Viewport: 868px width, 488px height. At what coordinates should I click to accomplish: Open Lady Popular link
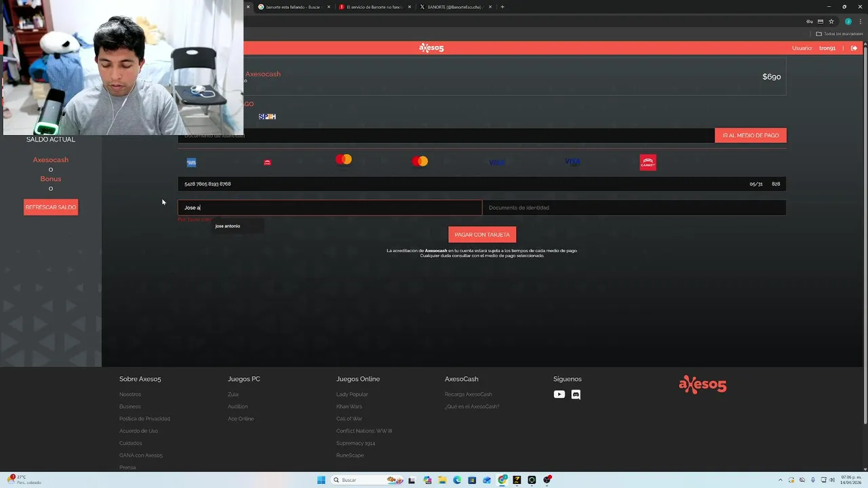352,394
